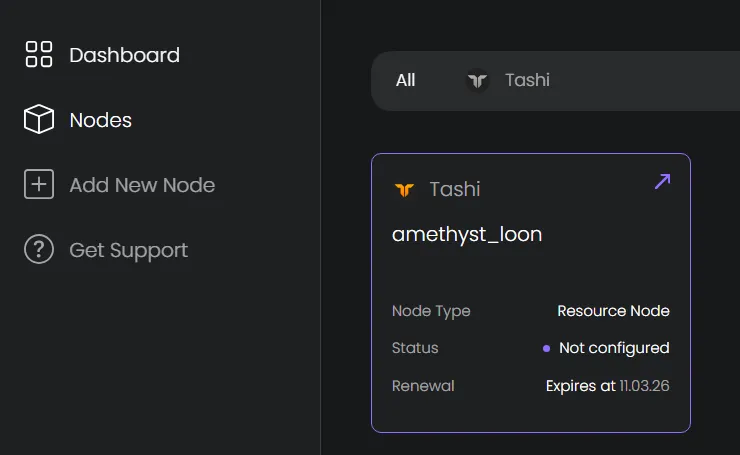740x455 pixels.
Task: Click the Tashi label in node card
Action: [455, 189]
